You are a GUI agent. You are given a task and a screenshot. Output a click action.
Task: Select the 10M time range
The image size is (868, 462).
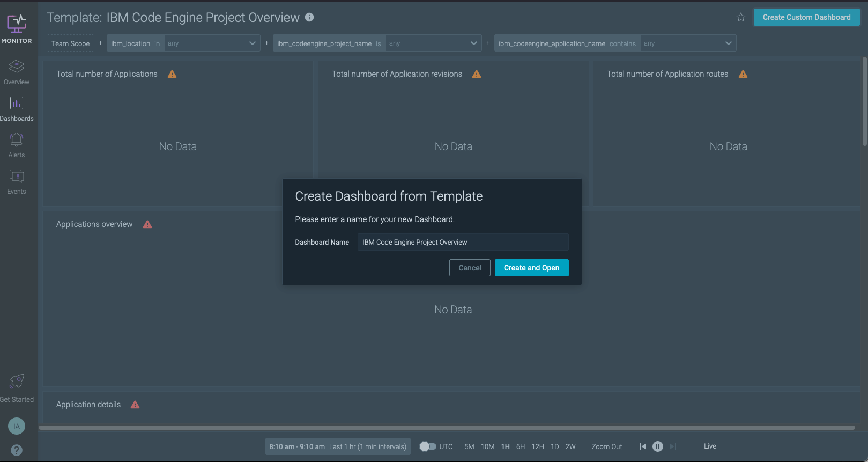pyautogui.click(x=487, y=446)
